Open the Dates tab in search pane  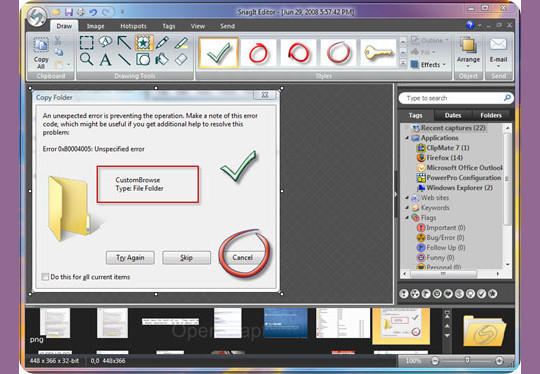coord(453,115)
